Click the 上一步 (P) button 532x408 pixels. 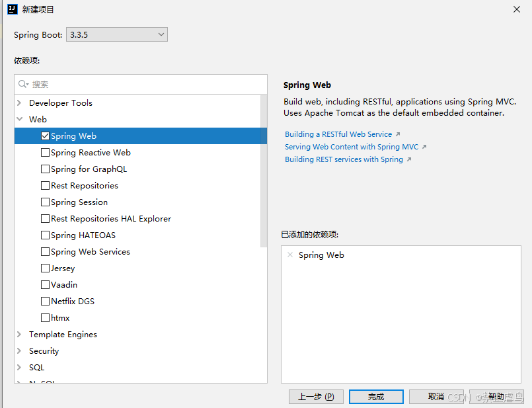tap(316, 397)
